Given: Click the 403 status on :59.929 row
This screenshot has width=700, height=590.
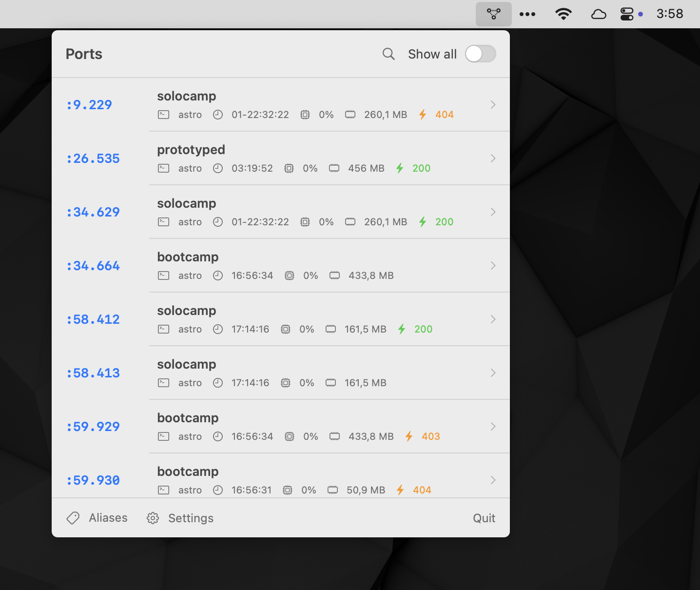Looking at the screenshot, I should (x=431, y=436).
